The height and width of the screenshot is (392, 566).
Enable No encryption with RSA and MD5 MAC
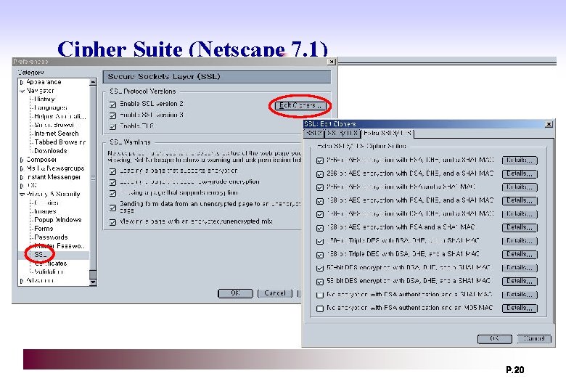(320, 309)
